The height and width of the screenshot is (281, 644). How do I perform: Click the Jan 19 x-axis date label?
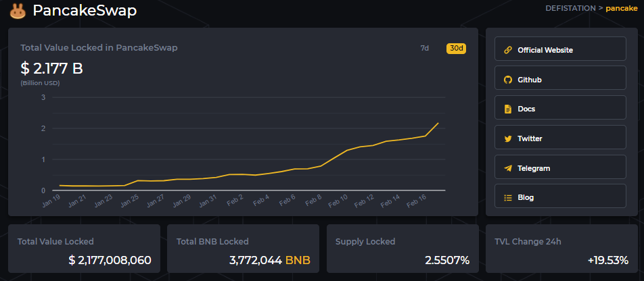51,200
